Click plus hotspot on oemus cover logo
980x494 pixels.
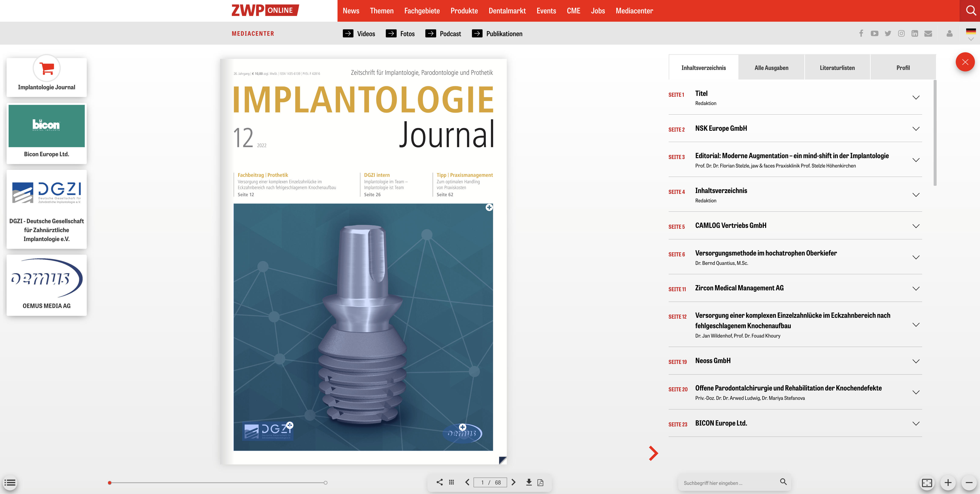[x=463, y=427]
